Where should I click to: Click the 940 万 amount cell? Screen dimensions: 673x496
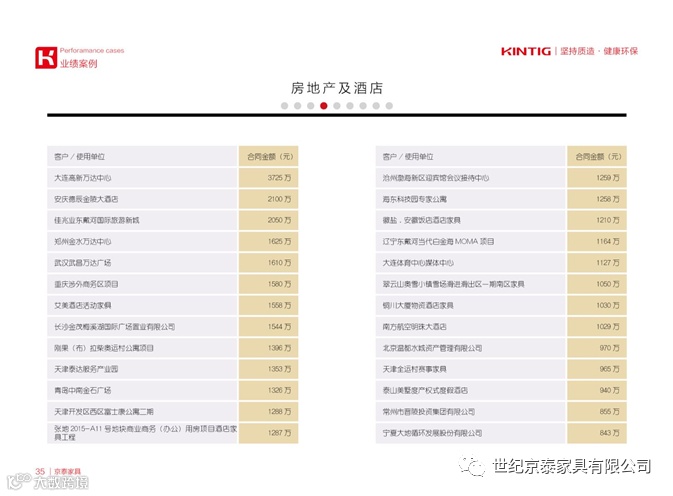[x=597, y=390]
